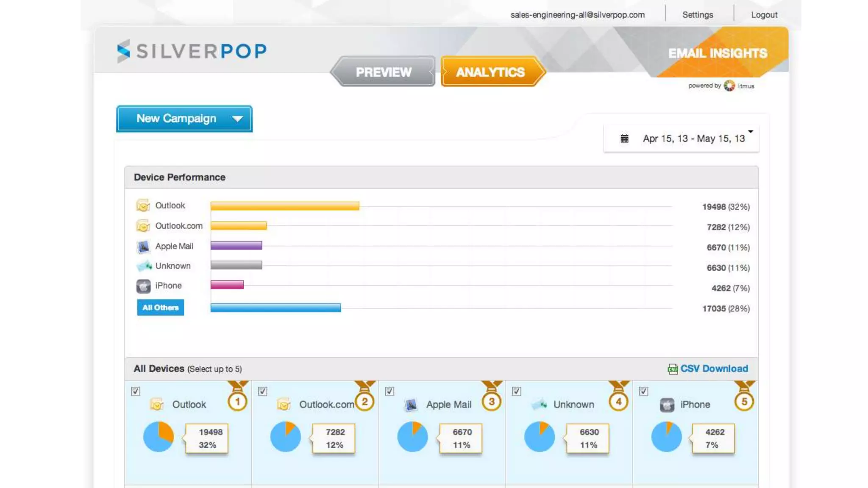The width and height of the screenshot is (868, 488).
Task: Click the Apple Mail row label
Action: pyautogui.click(x=174, y=246)
